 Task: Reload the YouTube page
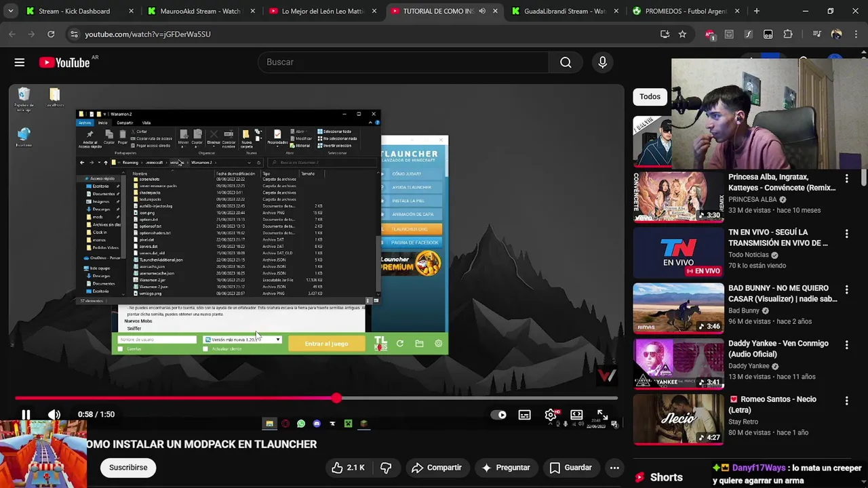[x=51, y=34]
